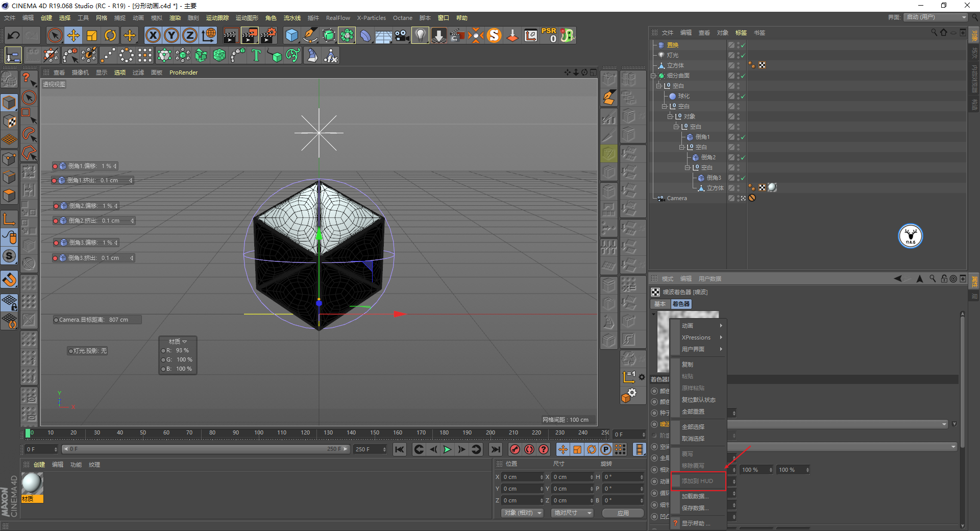Image resolution: width=980 pixels, height=531 pixels.
Task: Open the 运动图形 menu in the menu bar
Action: [x=247, y=18]
